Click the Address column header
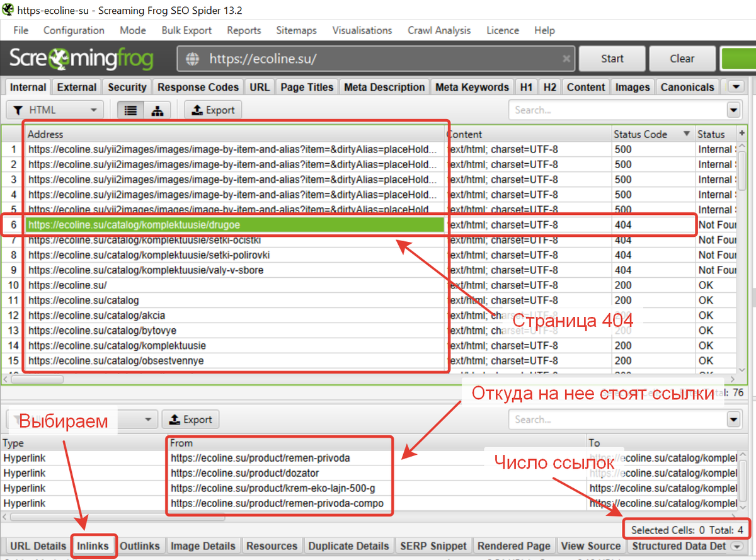 [x=235, y=134]
